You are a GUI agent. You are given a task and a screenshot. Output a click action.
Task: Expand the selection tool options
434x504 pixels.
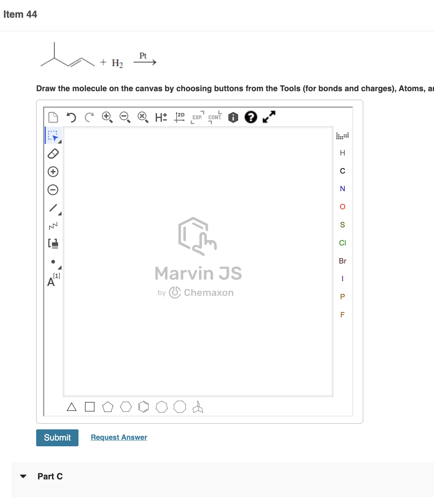coord(59,141)
